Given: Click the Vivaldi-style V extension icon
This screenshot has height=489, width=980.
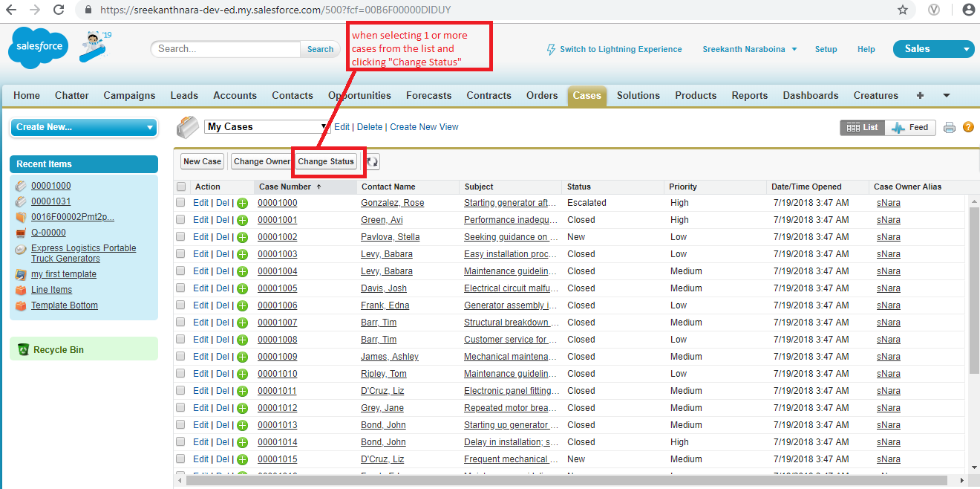Looking at the screenshot, I should click(935, 10).
